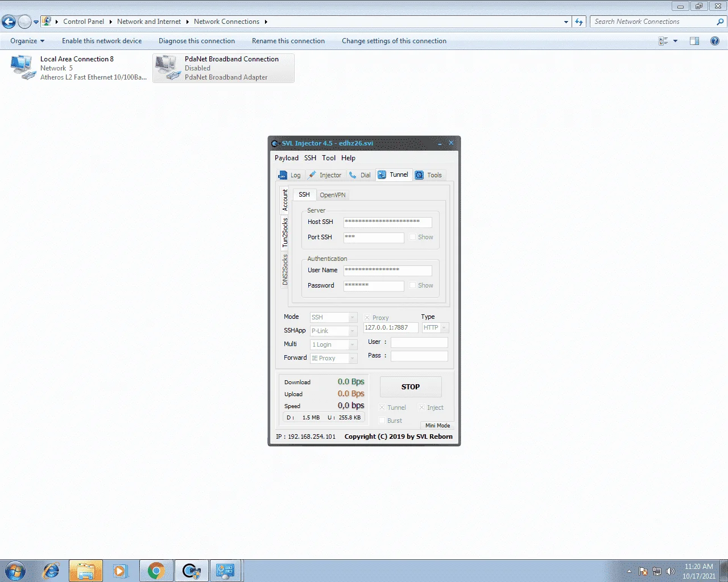Click the Host SSH input field
This screenshot has width=728, height=582.
pos(387,222)
